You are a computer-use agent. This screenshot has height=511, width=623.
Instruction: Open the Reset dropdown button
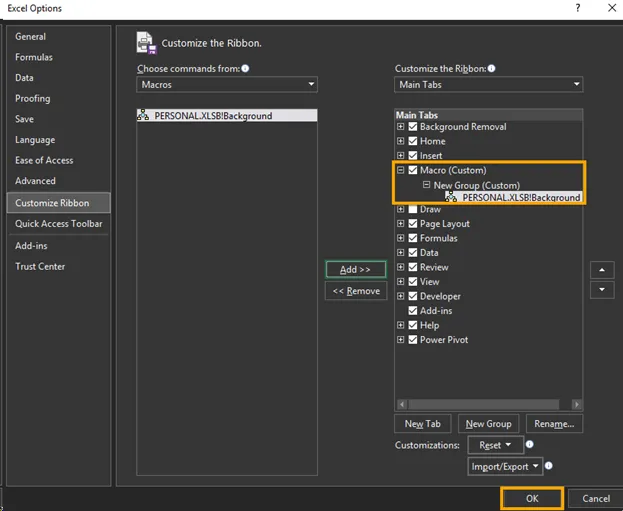pos(495,445)
